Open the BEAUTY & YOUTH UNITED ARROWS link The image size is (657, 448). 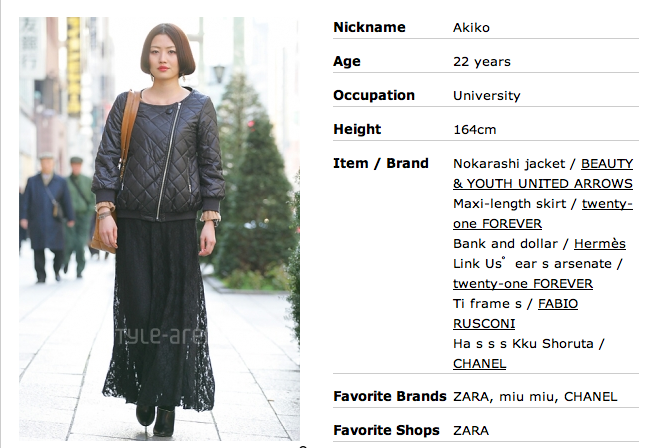[x=543, y=174]
